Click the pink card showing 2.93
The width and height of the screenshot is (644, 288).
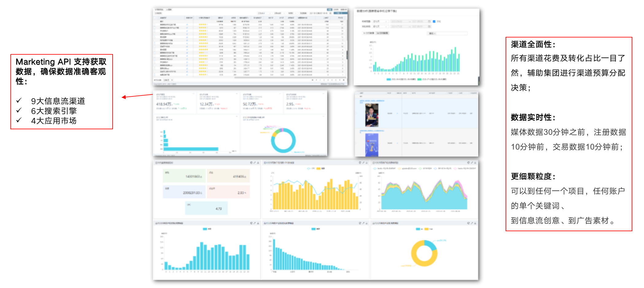tap(228, 191)
